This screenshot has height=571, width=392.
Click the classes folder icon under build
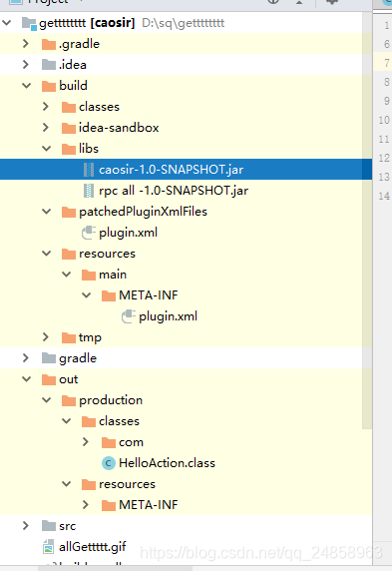[x=69, y=107]
